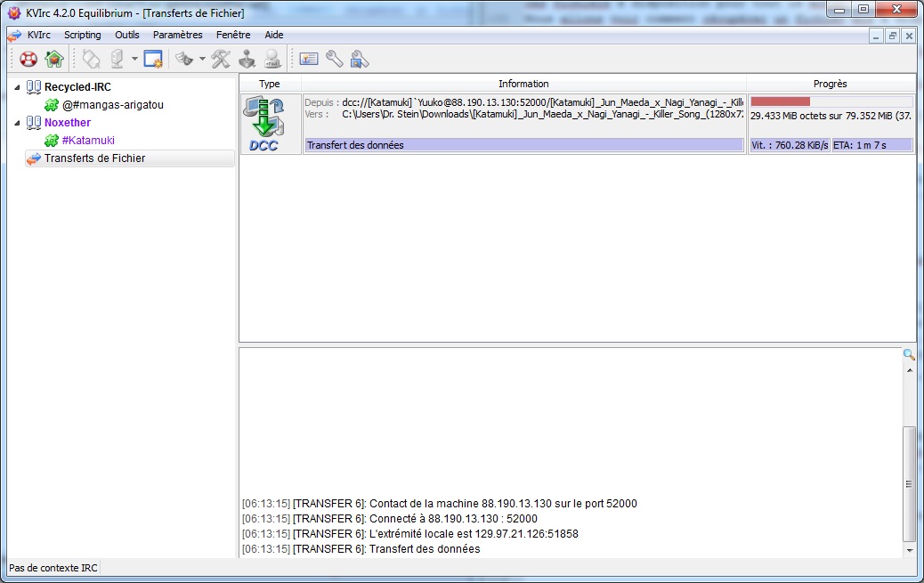Click the lifebuoy help icon in toolbar
Viewport: 924px width, 583px height.
29,60
